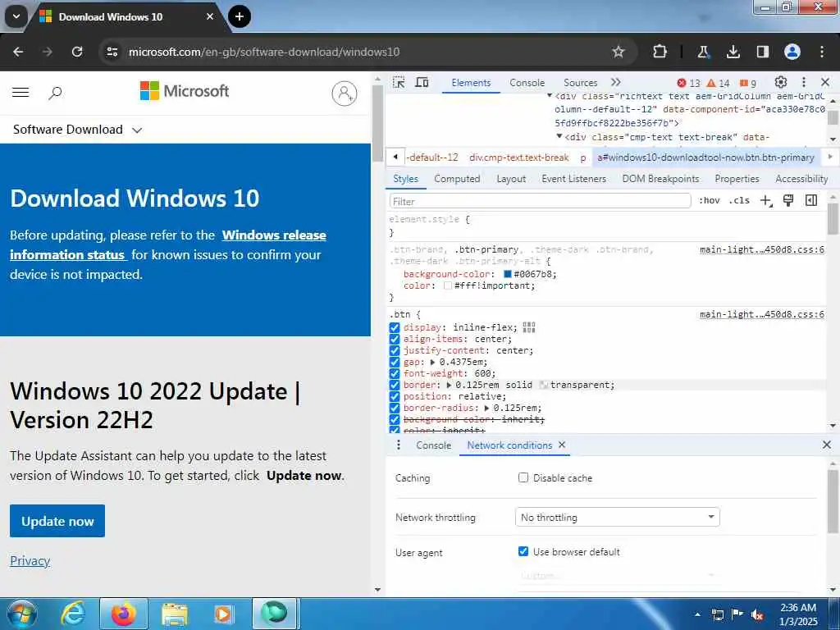This screenshot has width=840, height=630.
Task: Click the warnings count triangle badge
Action: tap(718, 83)
